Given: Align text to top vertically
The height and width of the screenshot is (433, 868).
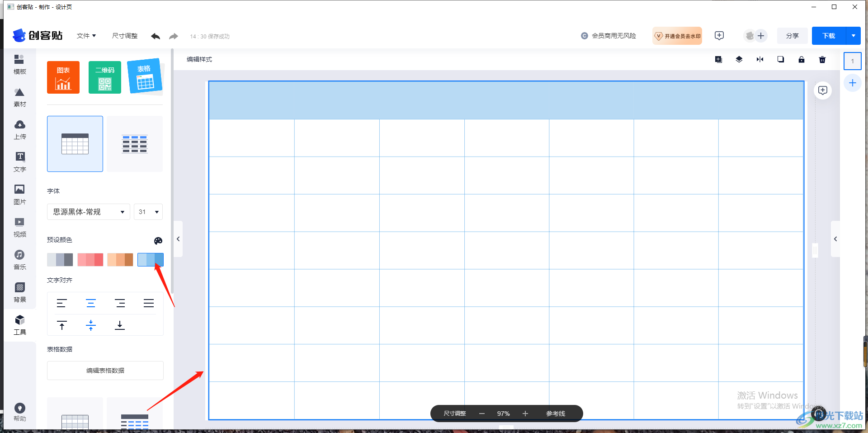Looking at the screenshot, I should point(62,325).
